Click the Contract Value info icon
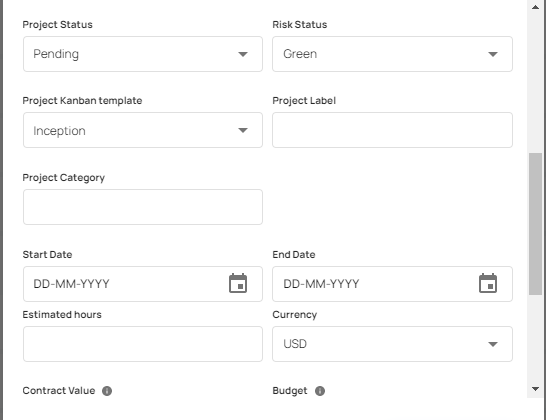Viewport: 546px width, 420px height. coord(107,391)
